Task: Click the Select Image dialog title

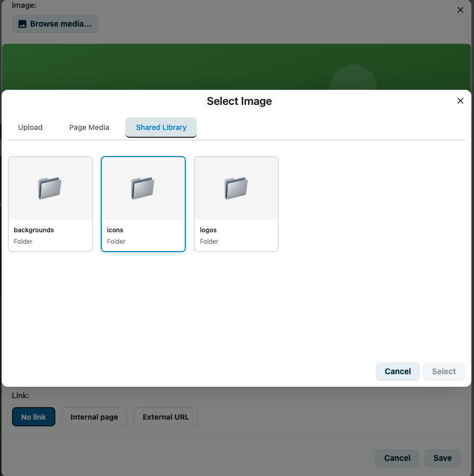Action: 239,101
